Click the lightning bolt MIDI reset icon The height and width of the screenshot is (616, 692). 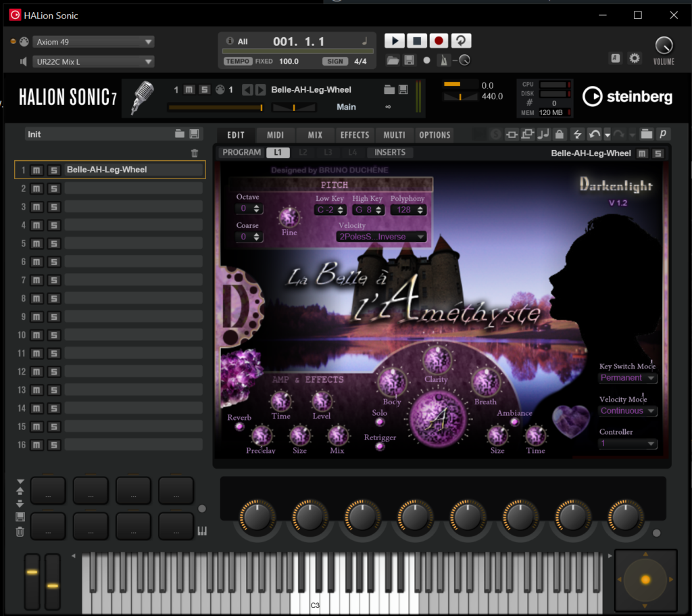[577, 135]
